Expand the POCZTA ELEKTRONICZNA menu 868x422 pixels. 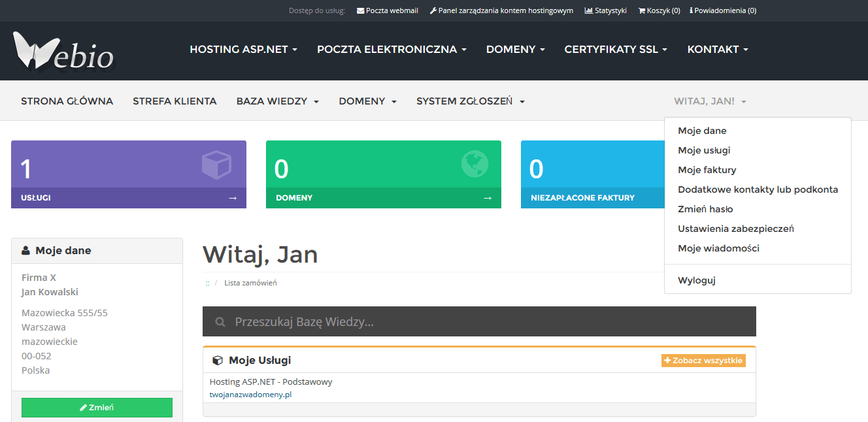392,49
